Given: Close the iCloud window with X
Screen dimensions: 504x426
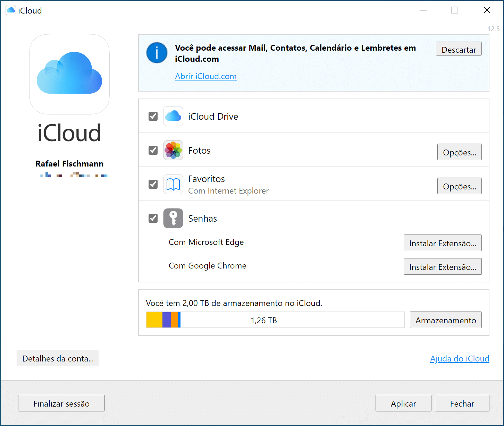Looking at the screenshot, I should coord(487,10).
